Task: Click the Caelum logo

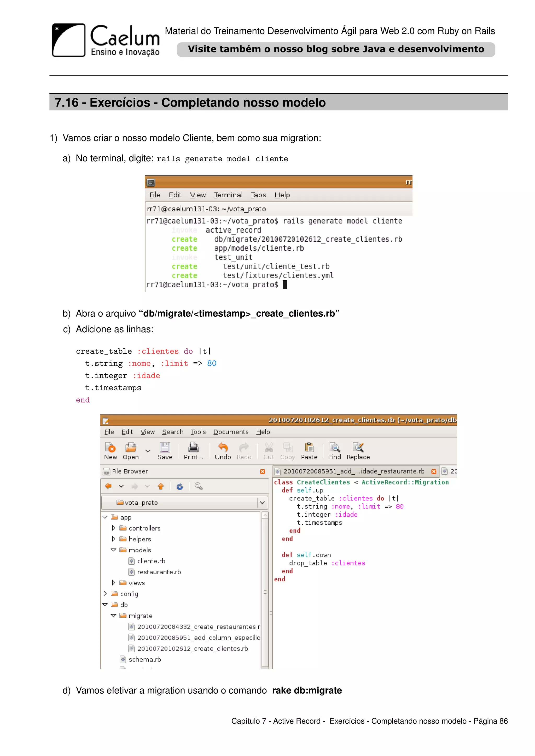Action: (106, 40)
